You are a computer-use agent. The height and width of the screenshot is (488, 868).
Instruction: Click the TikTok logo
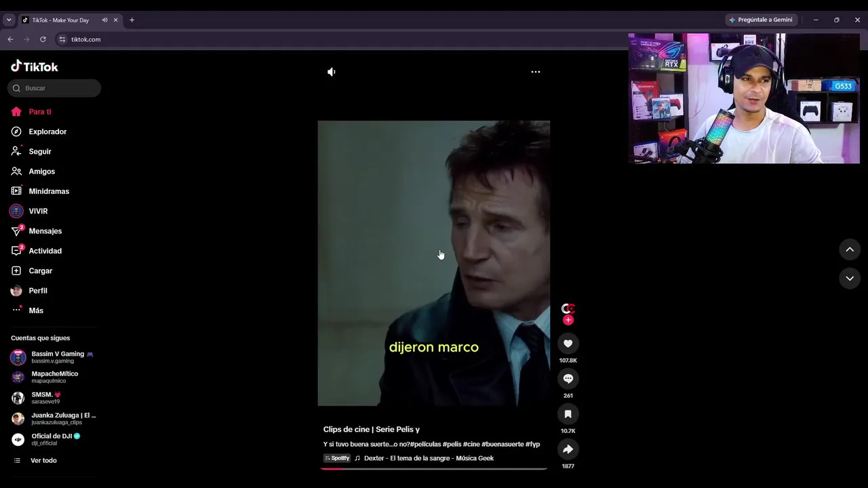pos(35,66)
